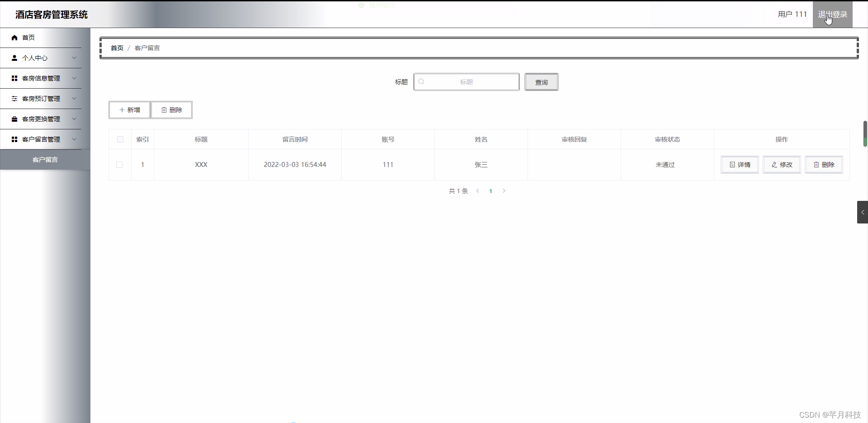Click page number 1 in pagination

tap(491, 191)
